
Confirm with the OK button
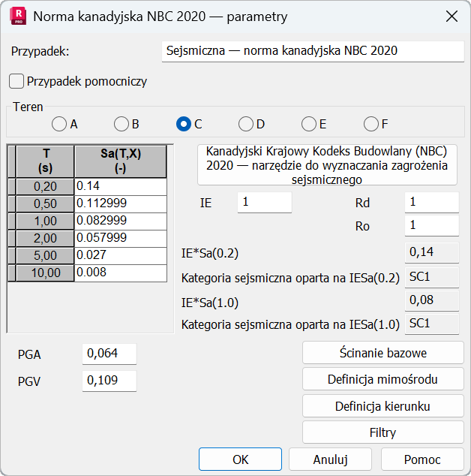point(240,459)
